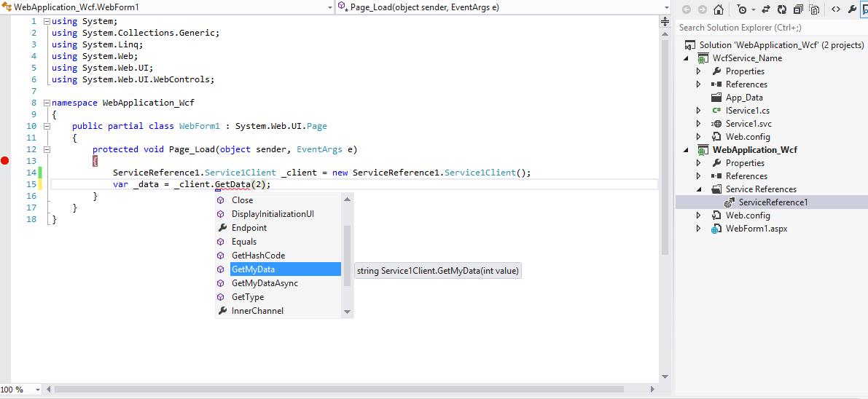This screenshot has width=868, height=399.
Task: Click the IntelliSense list scrollbar thumb
Action: click(x=348, y=256)
